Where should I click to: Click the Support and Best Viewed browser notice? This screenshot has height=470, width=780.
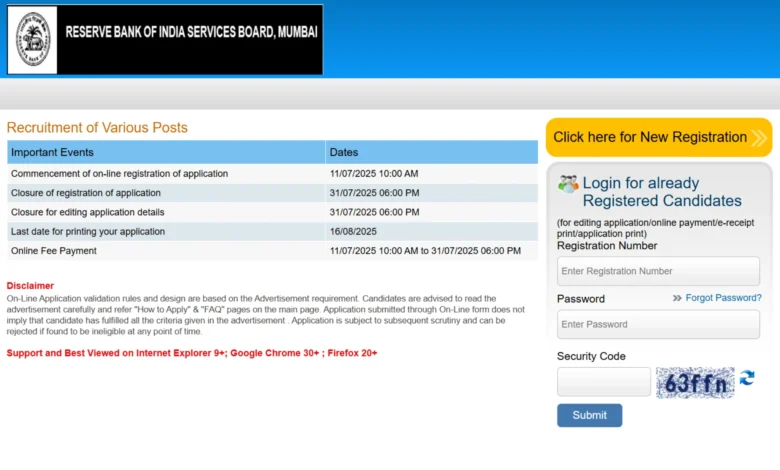[x=192, y=353]
